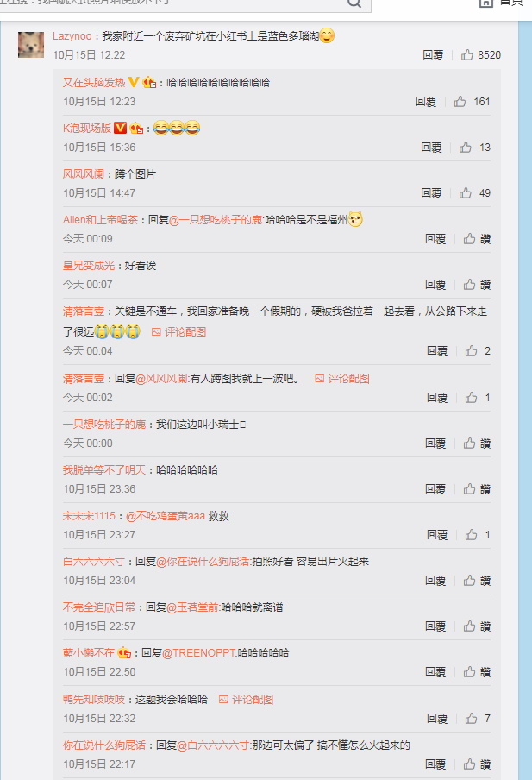Open 评论配图 in 鸭先知吱吱's comment
The height and width of the screenshot is (780, 532).
click(247, 700)
